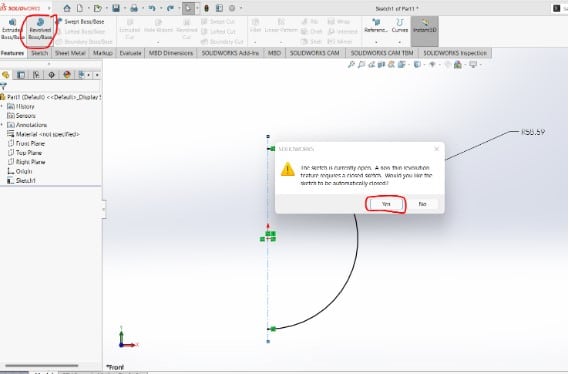This screenshot has height=374, width=569.
Task: Open dropdown arrow beside New icon
Action: (x=88, y=8)
